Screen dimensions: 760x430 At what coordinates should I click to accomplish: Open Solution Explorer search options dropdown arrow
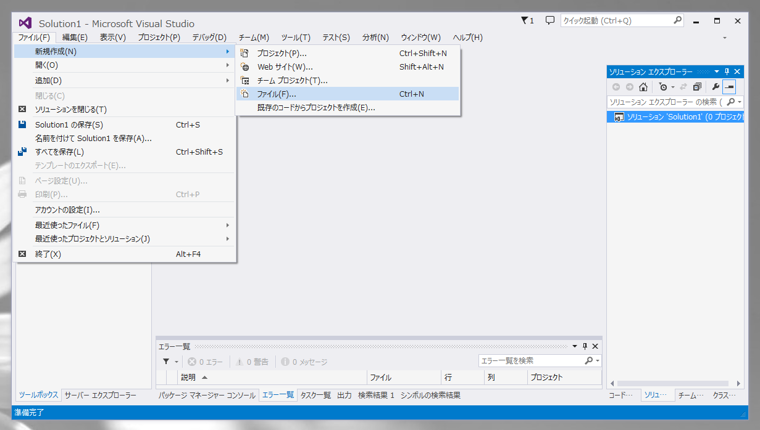click(740, 102)
